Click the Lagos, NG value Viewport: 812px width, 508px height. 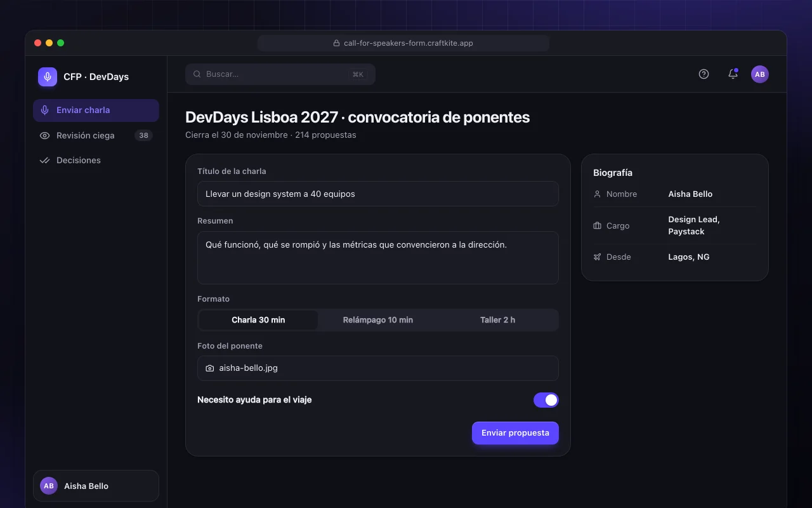689,257
